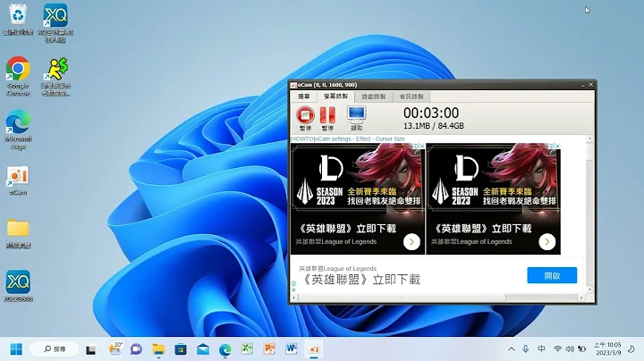644x361 pixels.
Task: Click the horizontal scrollbar right arrow in oCam
Action: (x=581, y=298)
